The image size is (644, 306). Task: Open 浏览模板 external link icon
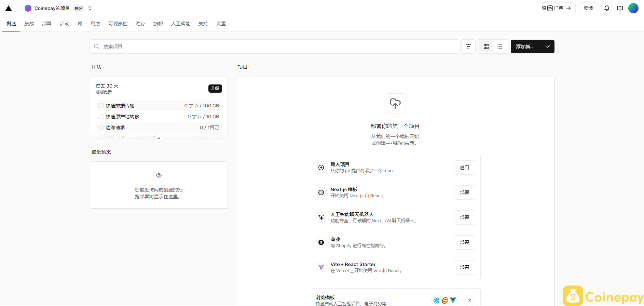(469, 301)
